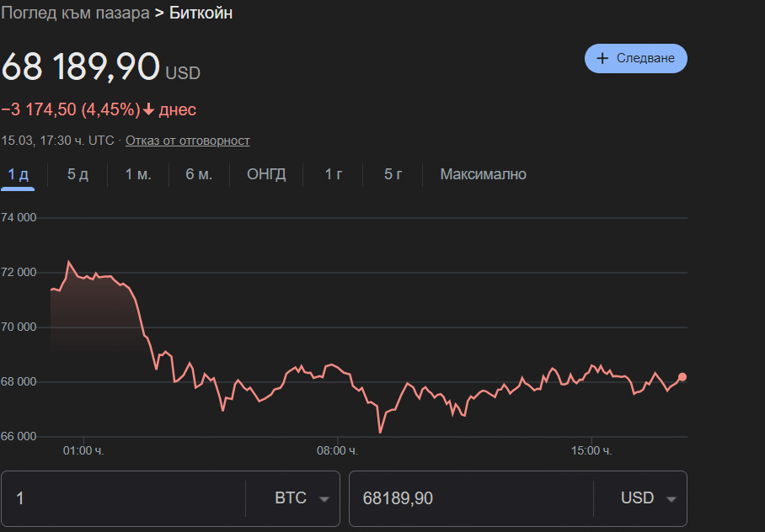Screen dimensions: 765x532
Task: Show the Максимално range tab
Action: (x=483, y=174)
